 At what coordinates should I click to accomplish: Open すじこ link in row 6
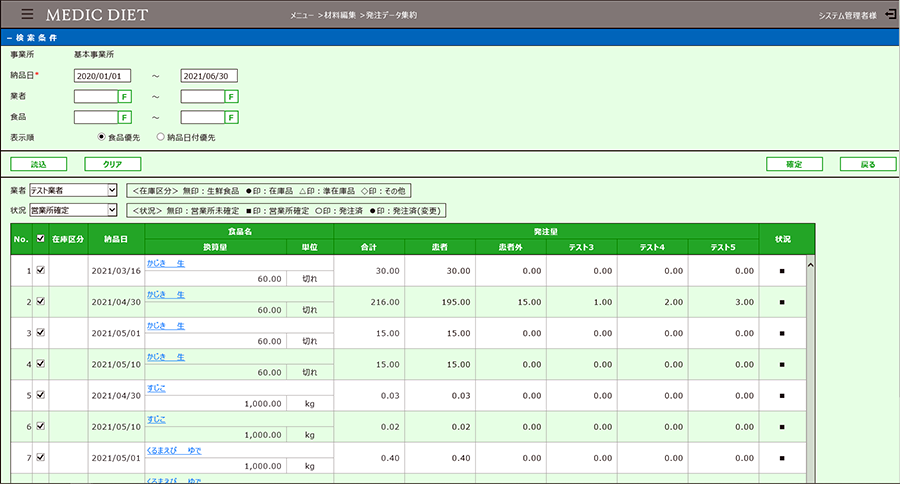[x=156, y=419]
